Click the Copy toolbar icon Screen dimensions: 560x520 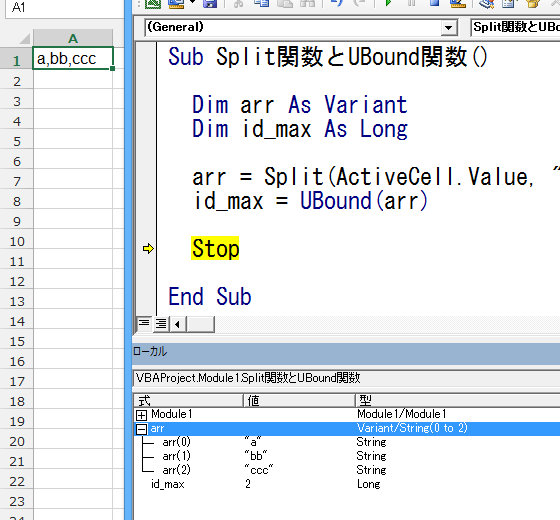coord(261,4)
